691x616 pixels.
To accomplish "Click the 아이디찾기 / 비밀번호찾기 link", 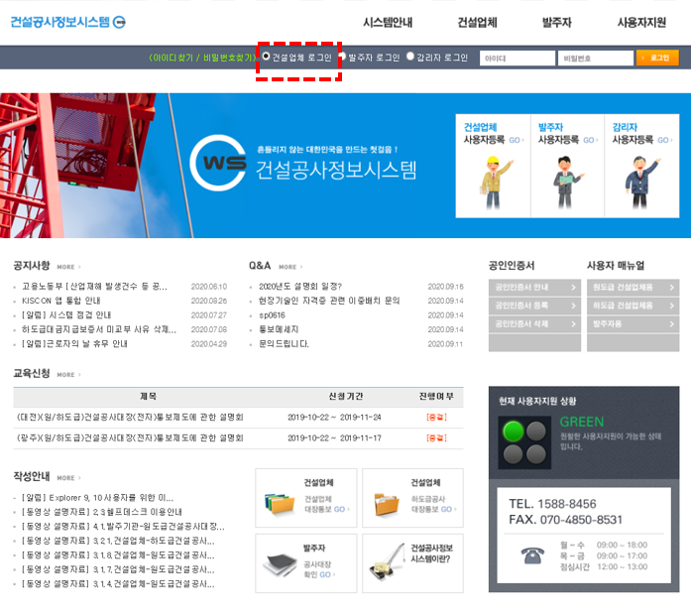I will pyautogui.click(x=202, y=58).
